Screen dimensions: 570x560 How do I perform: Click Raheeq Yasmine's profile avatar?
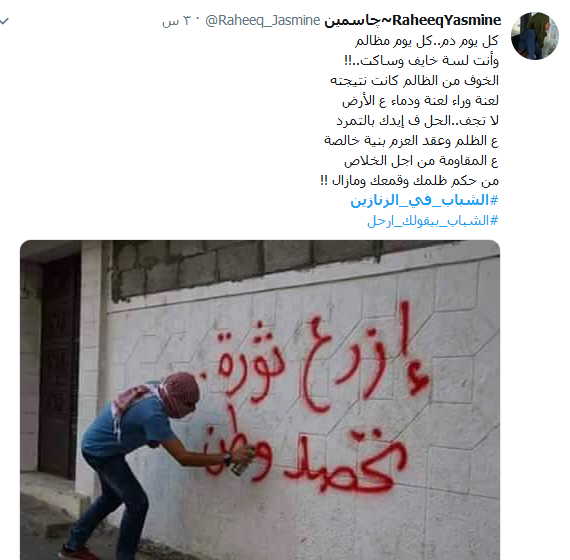[x=534, y=36]
